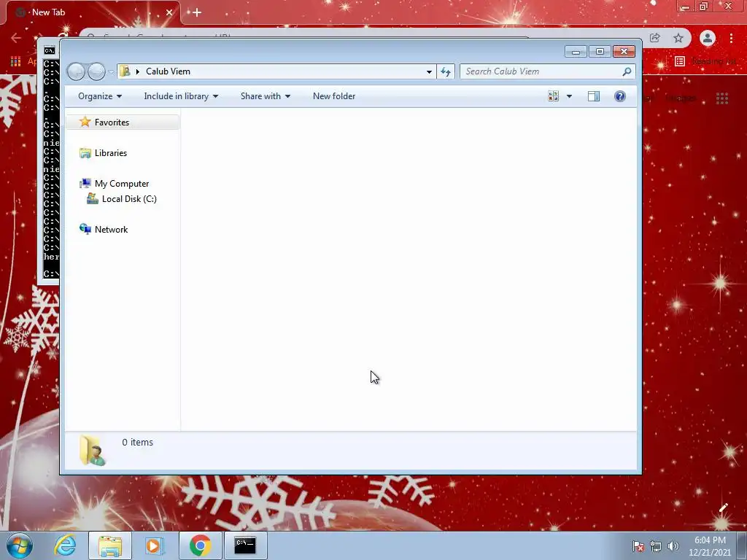Open Chrome's three-dot menu
The image size is (747, 560).
[x=731, y=38]
